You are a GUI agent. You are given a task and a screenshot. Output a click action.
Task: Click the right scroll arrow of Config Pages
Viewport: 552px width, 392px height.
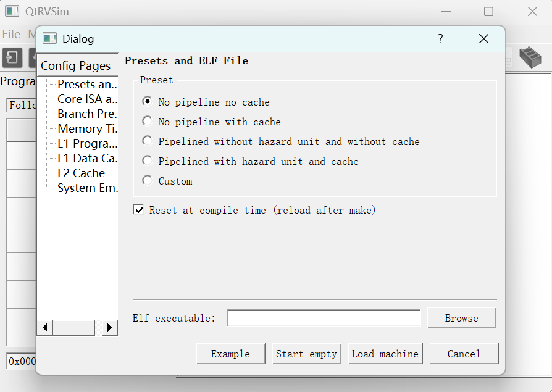109,327
